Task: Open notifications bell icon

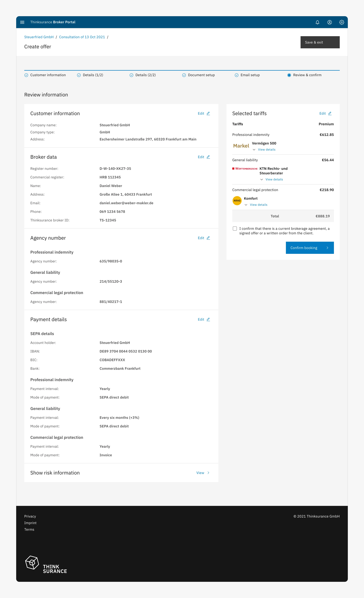Action: [317, 22]
